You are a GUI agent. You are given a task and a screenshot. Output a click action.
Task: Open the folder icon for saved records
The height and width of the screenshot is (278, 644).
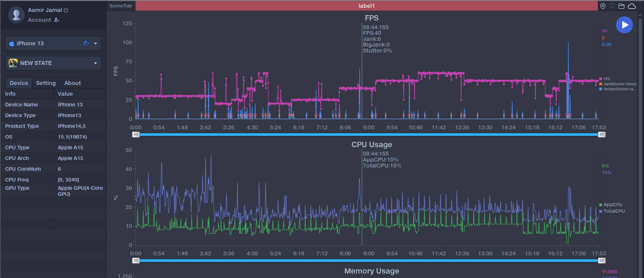click(x=621, y=6)
